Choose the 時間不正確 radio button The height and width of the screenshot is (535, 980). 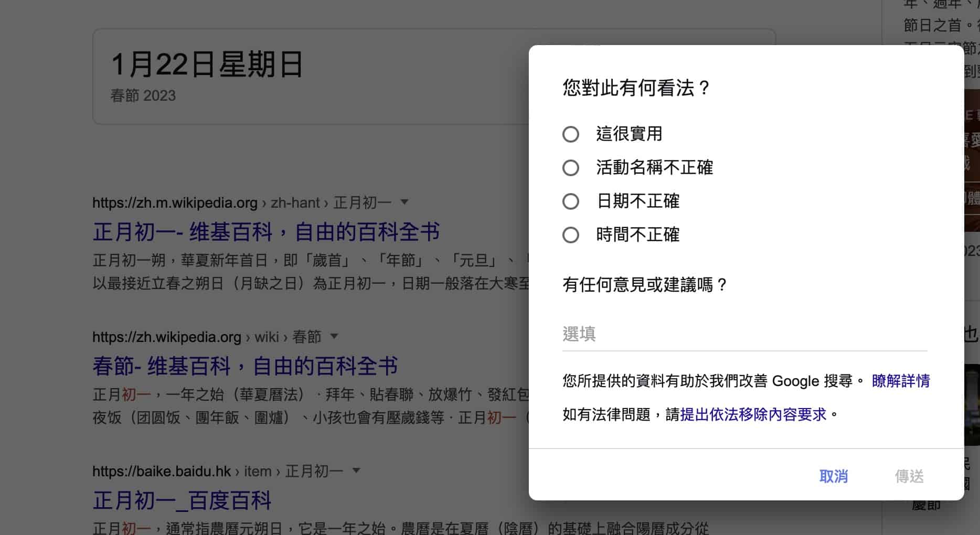click(x=571, y=235)
